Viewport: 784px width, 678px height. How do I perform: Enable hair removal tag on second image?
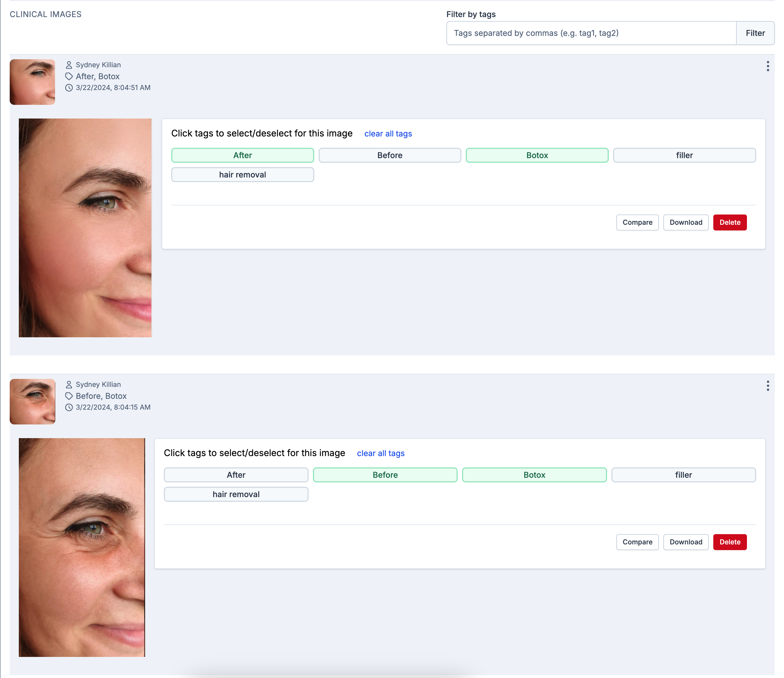236,494
